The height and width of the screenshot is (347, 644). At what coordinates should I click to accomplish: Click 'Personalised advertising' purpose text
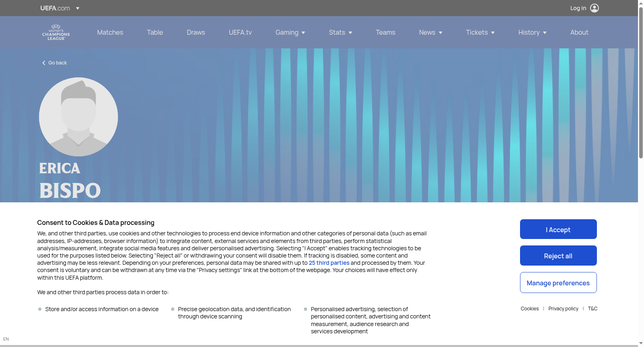[371, 320]
